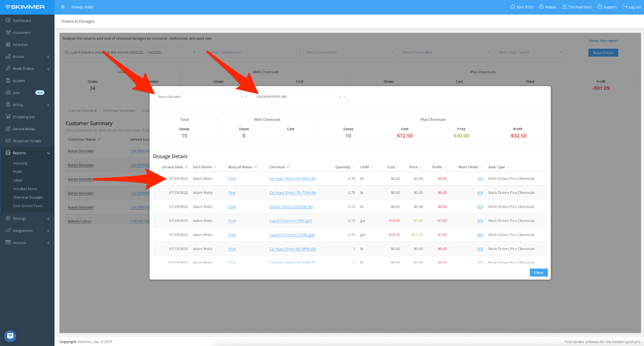The image size is (644, 346).
Task: Open Chemical Dosages in the Reports submenu
Action: [x=28, y=197]
